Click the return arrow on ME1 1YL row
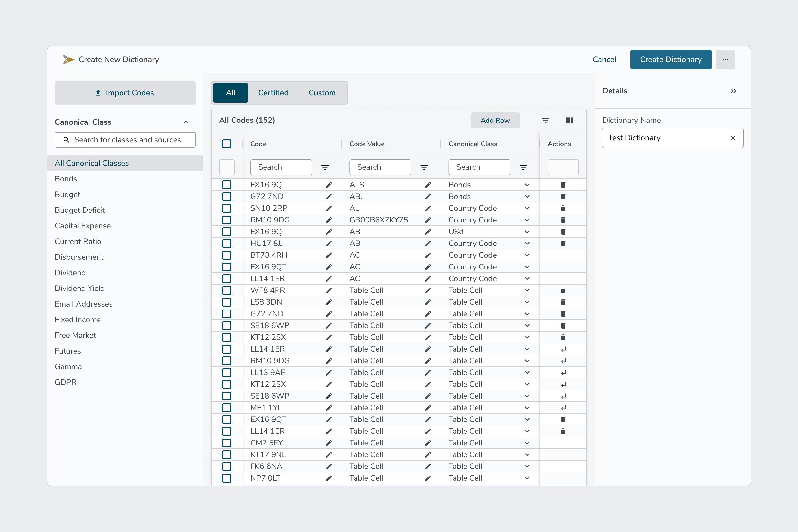Screen dimensions: 798x532 563,408
